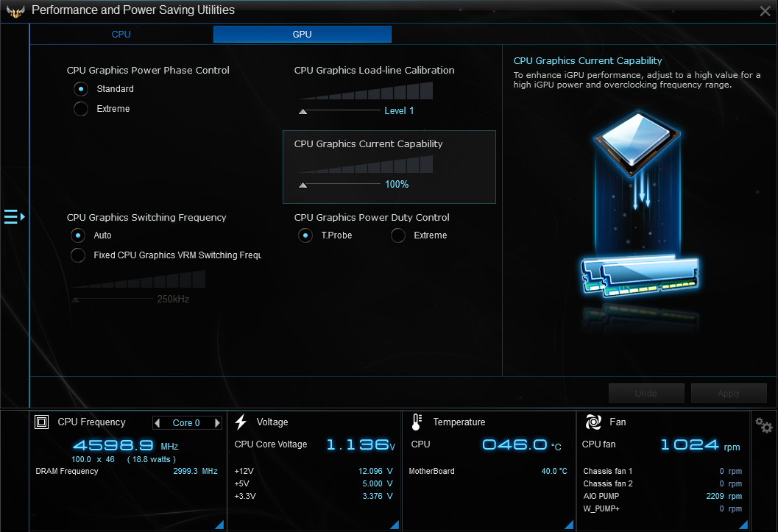Click the W_PUMP+ label
This screenshot has width=778, height=532.
[601, 508]
